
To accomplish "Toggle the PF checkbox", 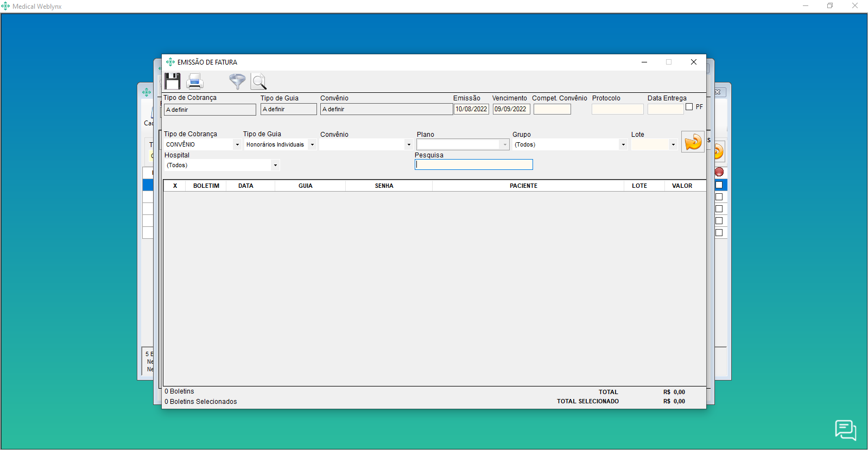I will 689,107.
